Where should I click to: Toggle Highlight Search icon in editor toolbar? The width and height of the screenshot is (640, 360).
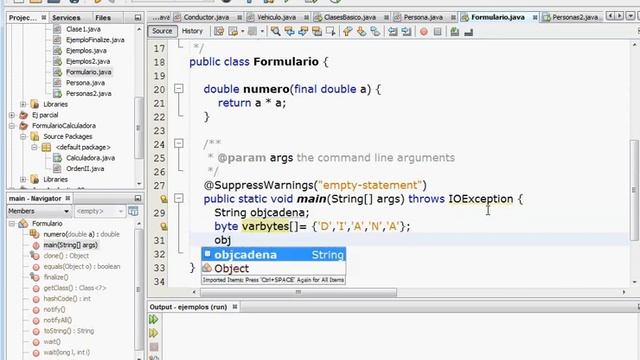coord(317,31)
